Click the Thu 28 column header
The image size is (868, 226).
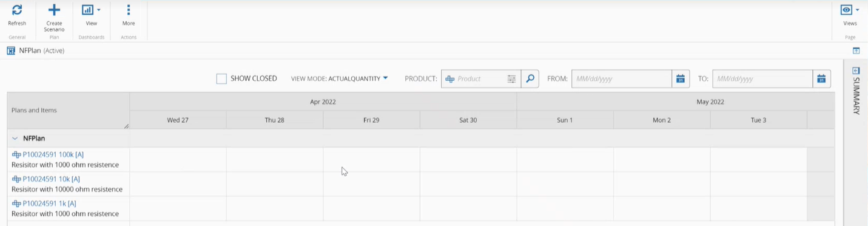(275, 120)
